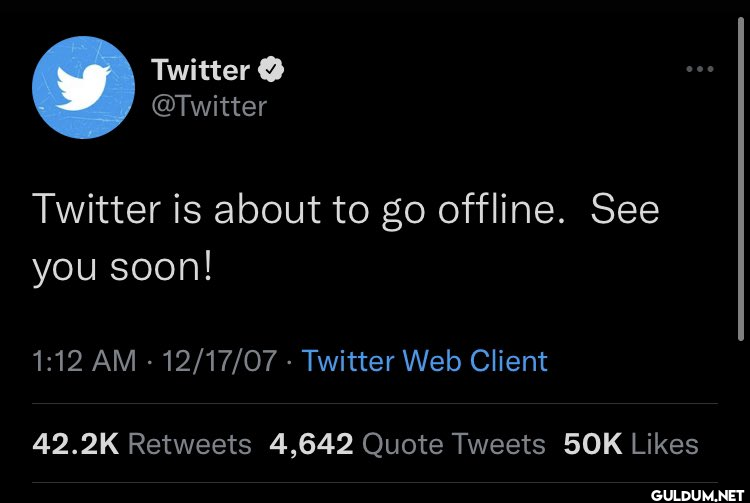Open the Quote Tweets list
Screen dimensions: 750x503
click(453, 444)
